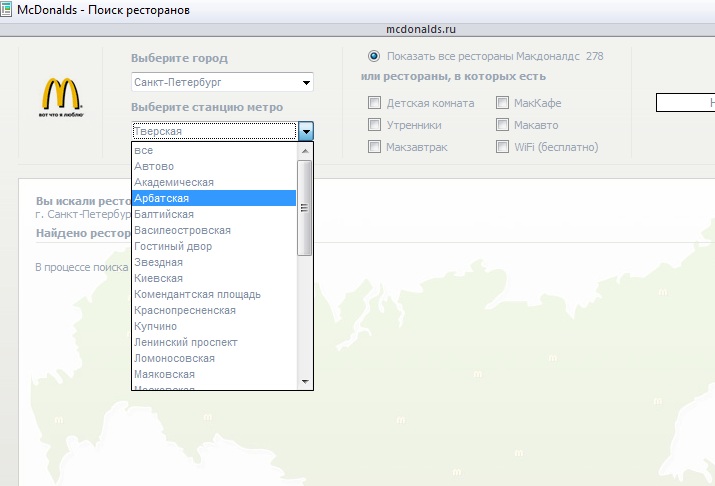Viewport: 715px width, 486px height.
Task: Enable the МакКафе checkbox
Action: pyautogui.click(x=502, y=103)
